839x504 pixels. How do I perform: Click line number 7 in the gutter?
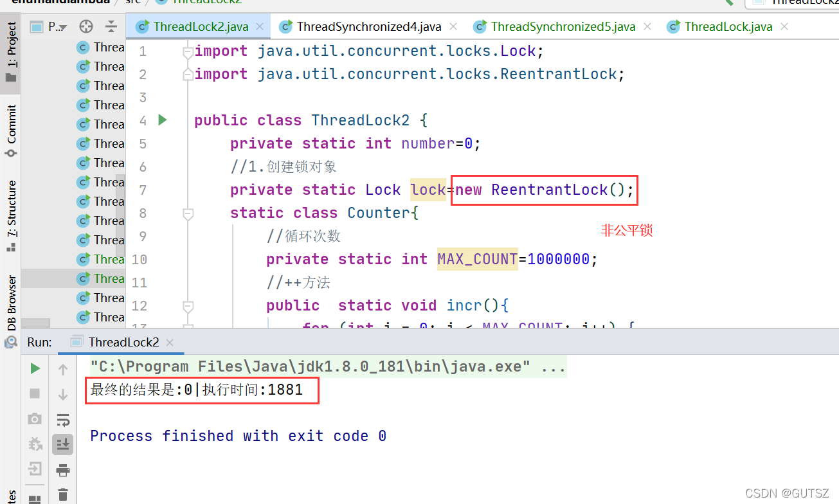[x=143, y=190]
